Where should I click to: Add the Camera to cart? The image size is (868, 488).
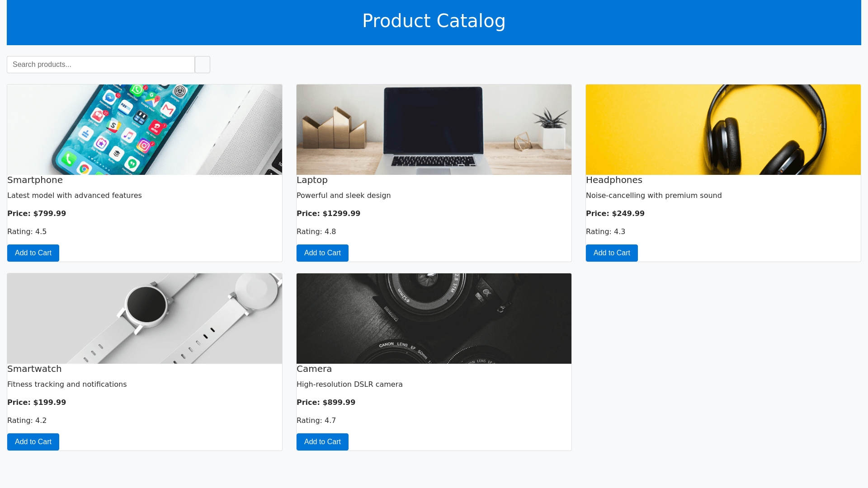(322, 442)
